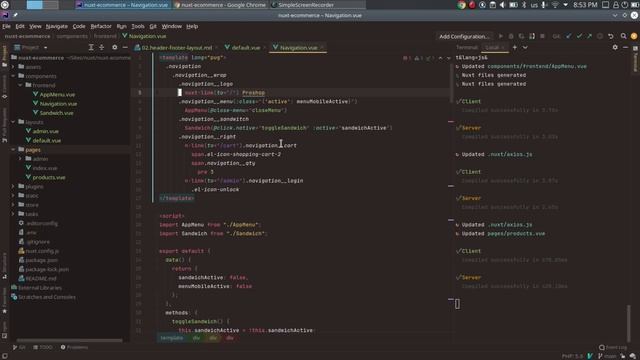Open the Navigate menu
Viewport: 640px width, 360px height.
[x=57, y=26]
